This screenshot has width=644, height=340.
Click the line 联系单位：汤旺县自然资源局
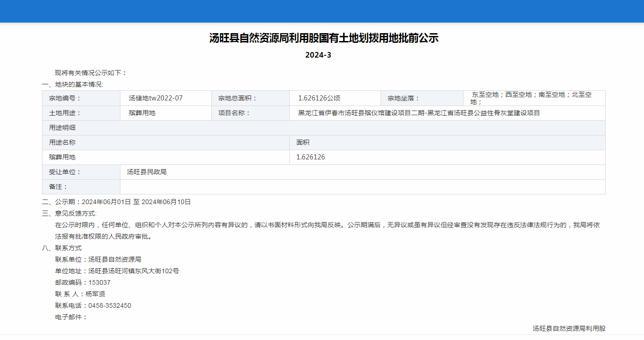click(98, 259)
